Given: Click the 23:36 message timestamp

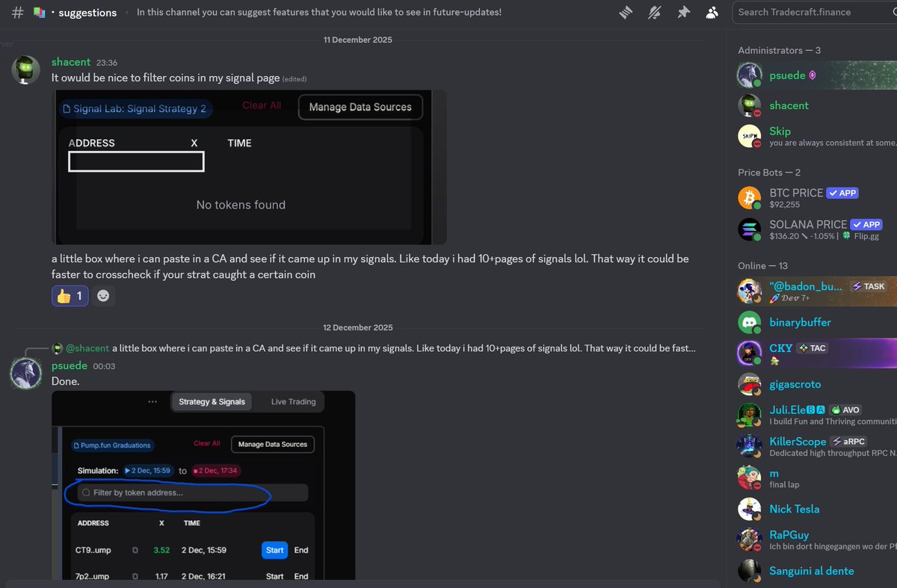Looking at the screenshot, I should click(107, 63).
